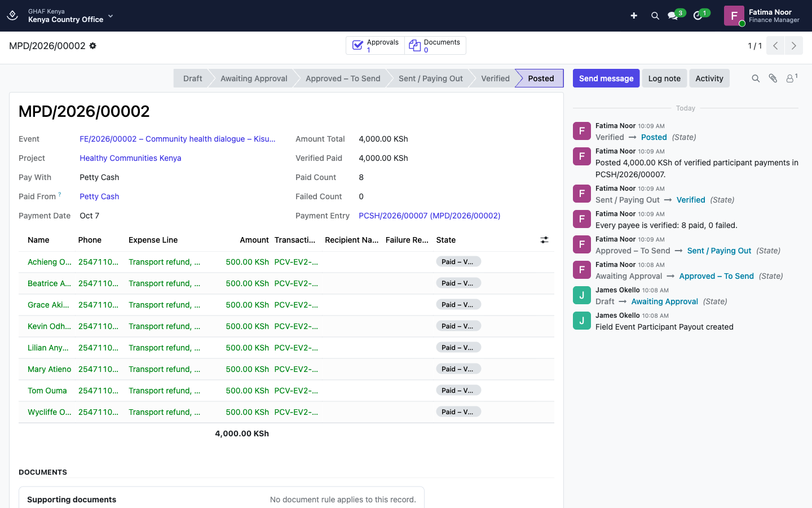Open the PCSH/2026/00007 payment entry link
Screen dimensions: 812x508
430,216
